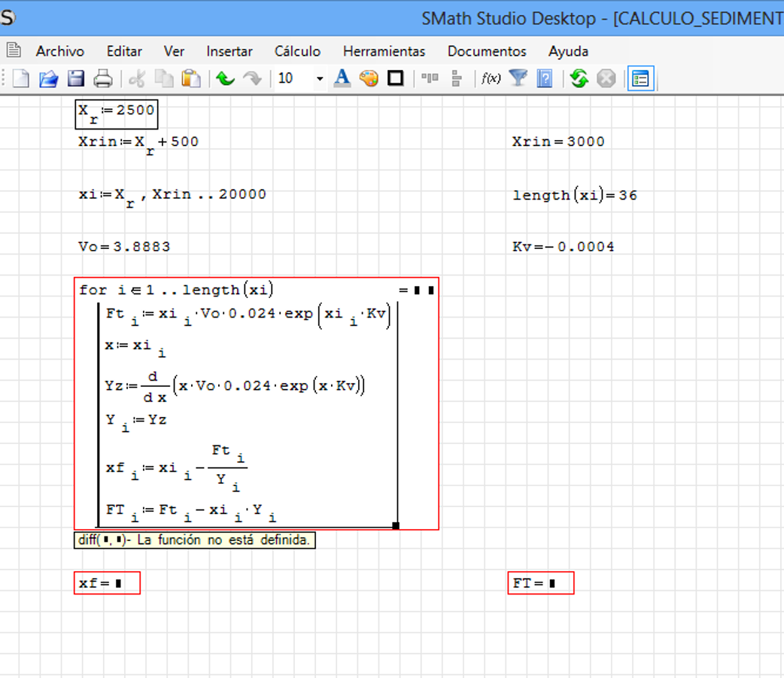Select the boxed X_r := 2500 region
The height and width of the screenshot is (678, 784).
[117, 113]
